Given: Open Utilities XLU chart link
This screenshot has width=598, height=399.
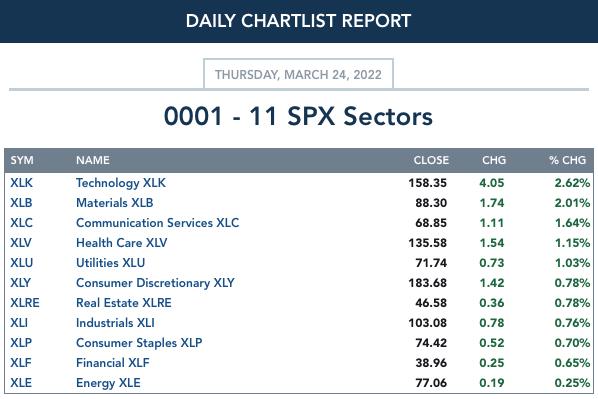Looking at the screenshot, I should (111, 263).
